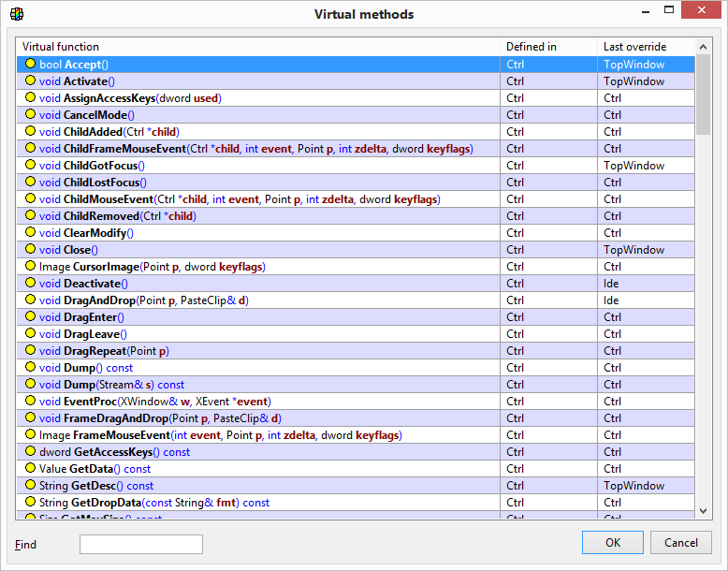This screenshot has width=728, height=571.
Task: Click the Defined in column header
Action: [548, 47]
